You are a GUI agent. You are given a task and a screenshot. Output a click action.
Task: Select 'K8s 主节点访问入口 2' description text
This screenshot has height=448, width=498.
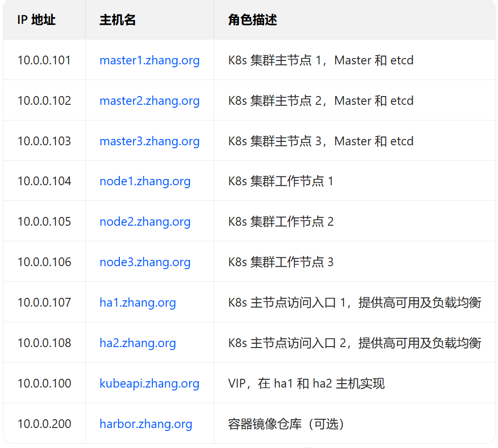coord(287,343)
